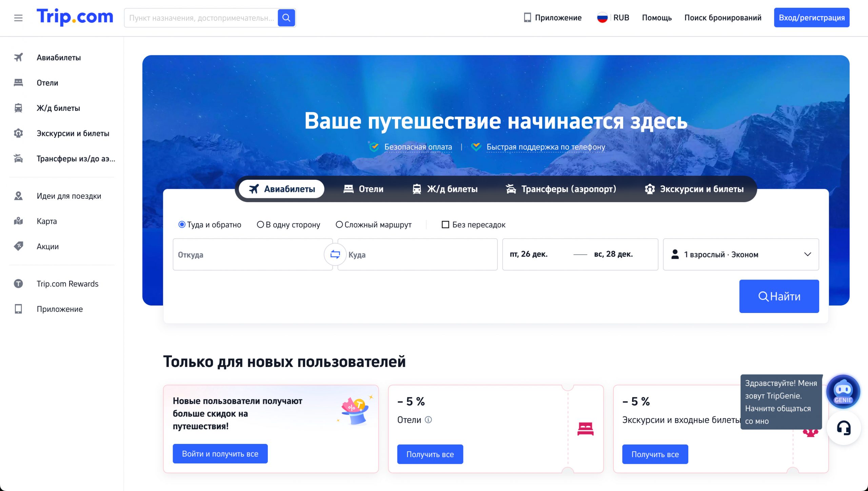This screenshot has width=868, height=491.
Task: Click Безопасная оплата link
Action: click(x=418, y=147)
